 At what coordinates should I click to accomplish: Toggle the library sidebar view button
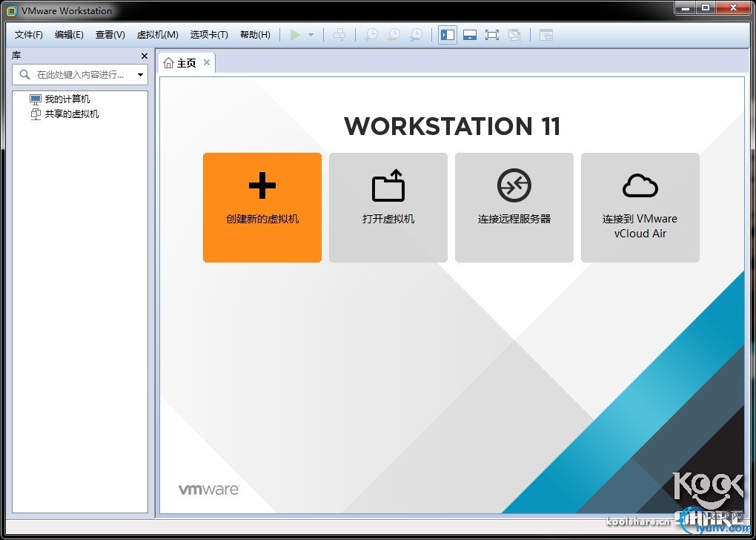pos(448,35)
